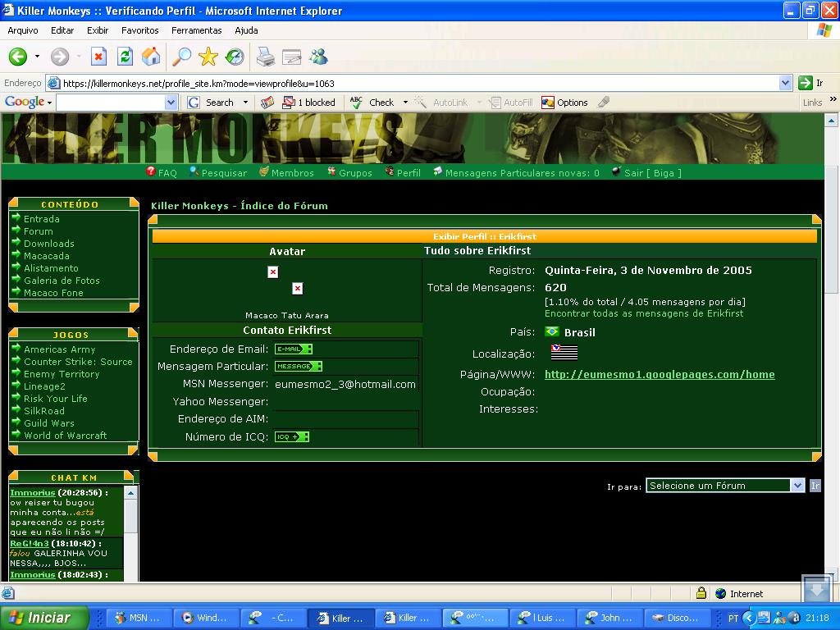The width and height of the screenshot is (840, 630).
Task: Click the Home icon in toolbar
Action: pos(151,57)
